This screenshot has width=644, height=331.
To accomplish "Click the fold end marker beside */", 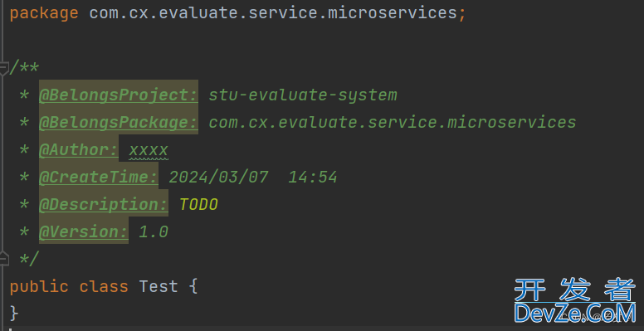I will point(3,259).
